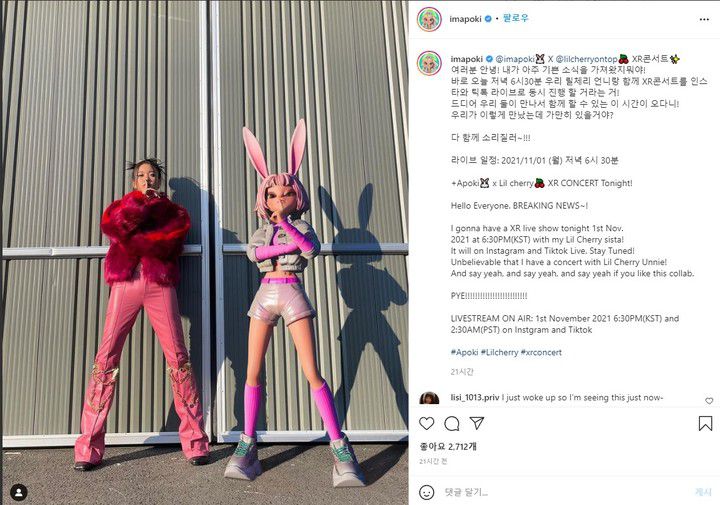This screenshot has height=505, width=720.
Task: Open the @imapoki mention in caption
Action: click(x=514, y=59)
